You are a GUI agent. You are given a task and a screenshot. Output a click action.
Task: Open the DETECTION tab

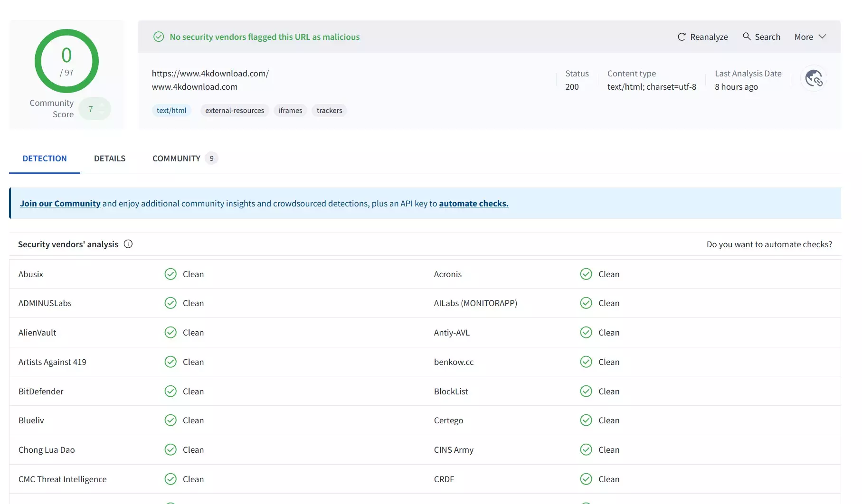45,159
